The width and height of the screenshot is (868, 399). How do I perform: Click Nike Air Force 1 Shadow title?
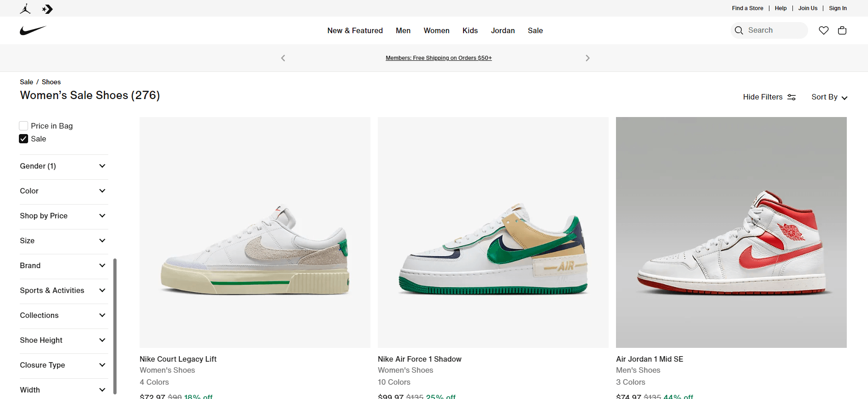419,359
